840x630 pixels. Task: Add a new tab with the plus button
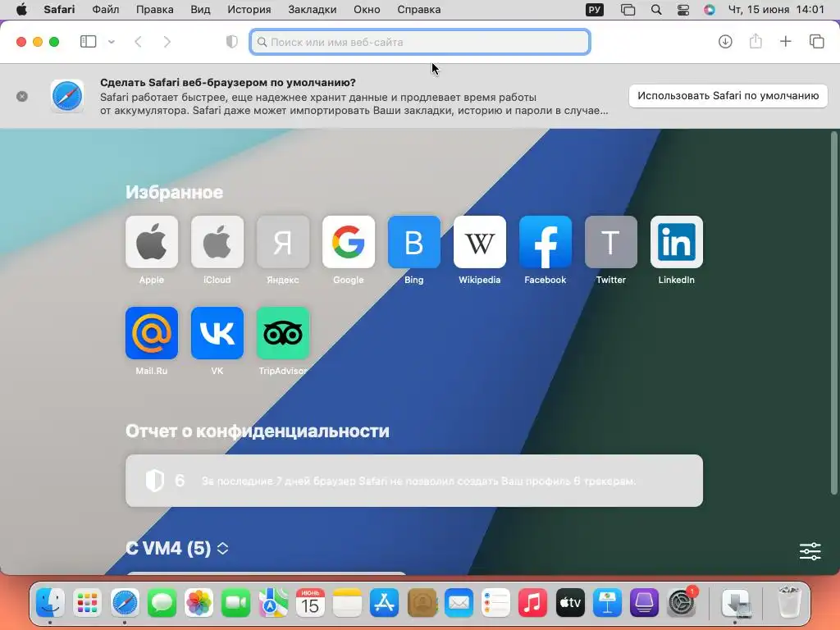point(785,41)
